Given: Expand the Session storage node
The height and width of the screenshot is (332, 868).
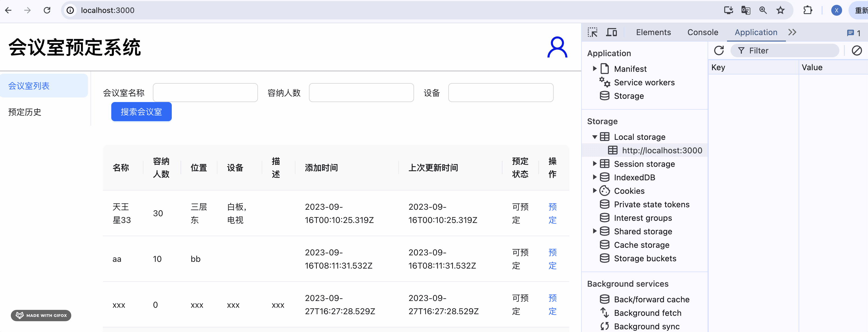Looking at the screenshot, I should pos(595,164).
